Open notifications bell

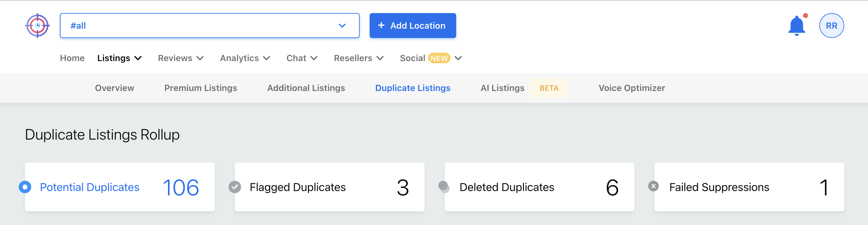pyautogui.click(x=796, y=26)
